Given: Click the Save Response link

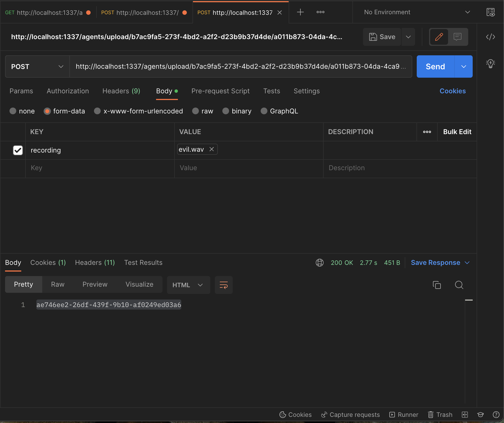Looking at the screenshot, I should pos(435,262).
